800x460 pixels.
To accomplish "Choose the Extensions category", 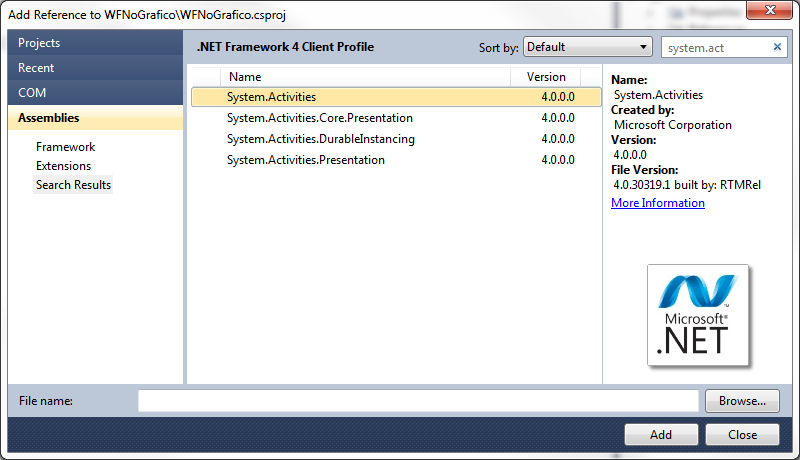I will pyautogui.click(x=63, y=166).
